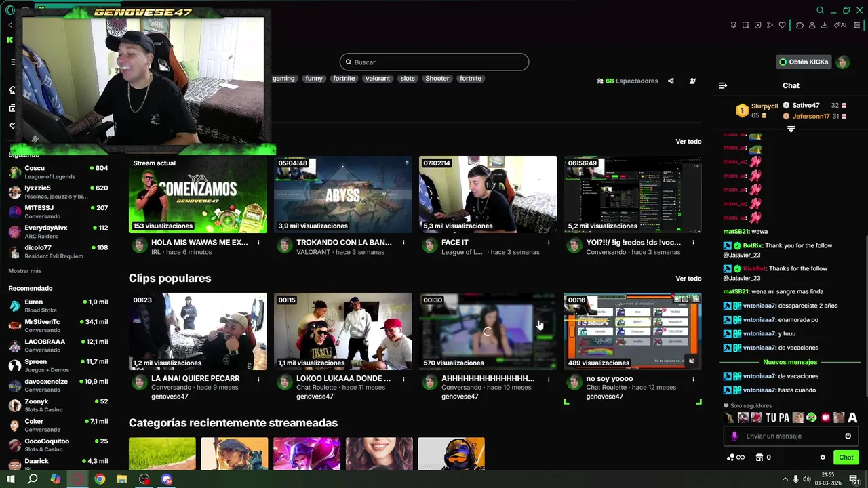This screenshot has height=488, width=868.
Task: Open OBS Studio from the taskbar
Action: point(144,479)
